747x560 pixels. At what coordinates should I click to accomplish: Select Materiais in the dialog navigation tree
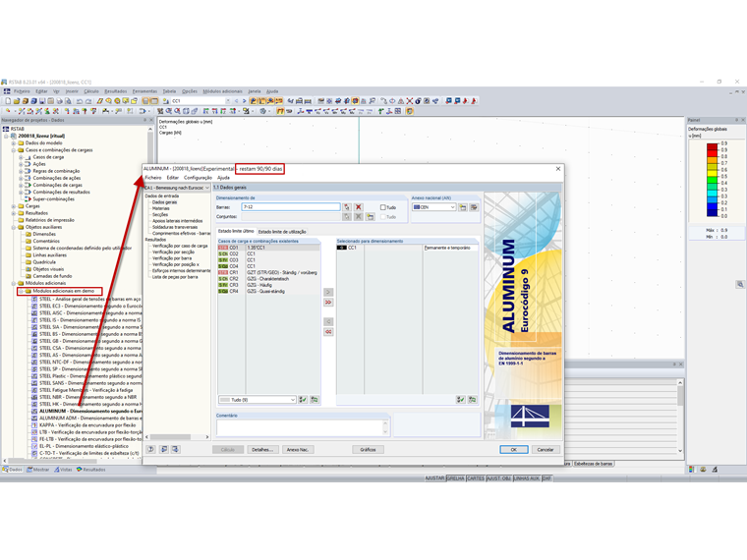pyautogui.click(x=160, y=208)
